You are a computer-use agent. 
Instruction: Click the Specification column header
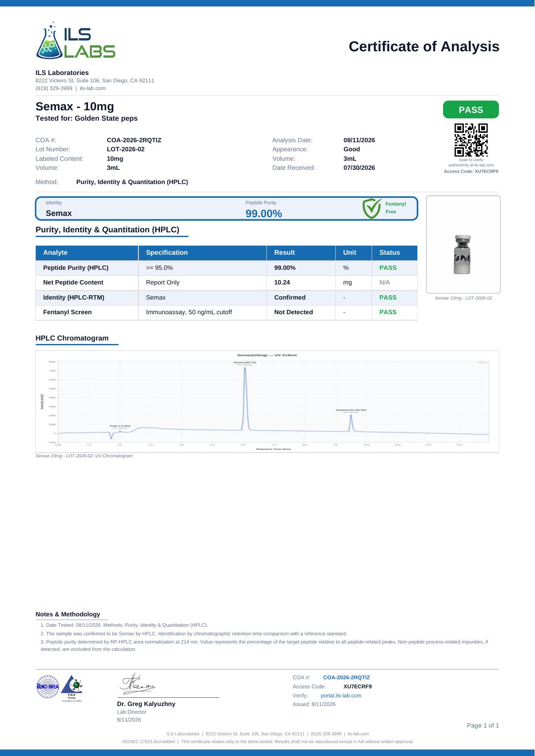[x=203, y=253]
